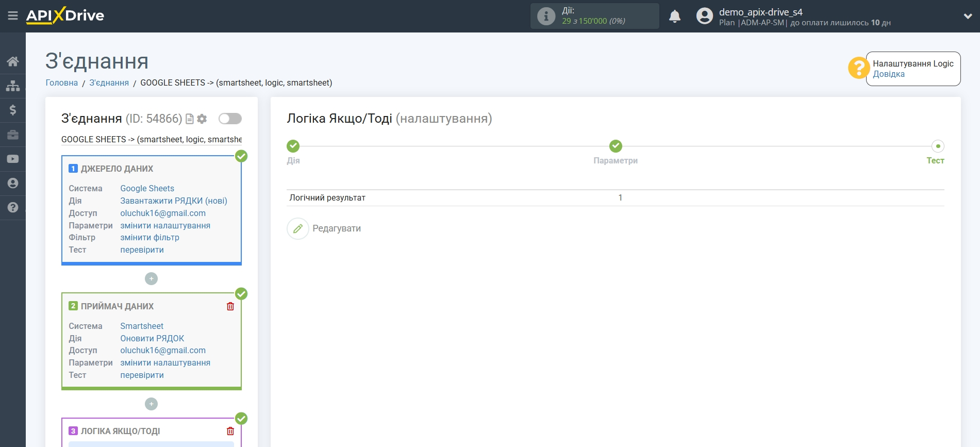Click перевірити in data receiver block
The image size is (980, 447).
[142, 375]
